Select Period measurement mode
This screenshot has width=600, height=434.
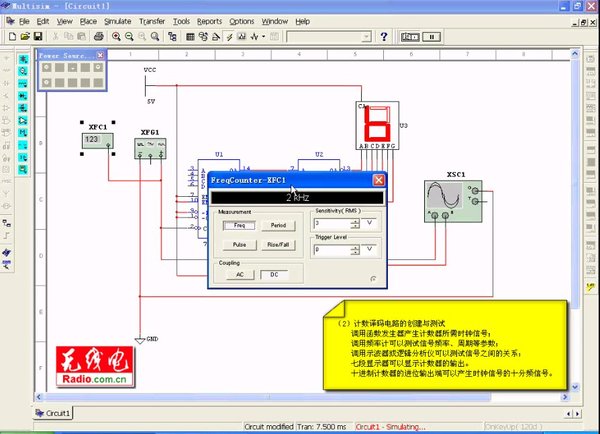coord(278,225)
